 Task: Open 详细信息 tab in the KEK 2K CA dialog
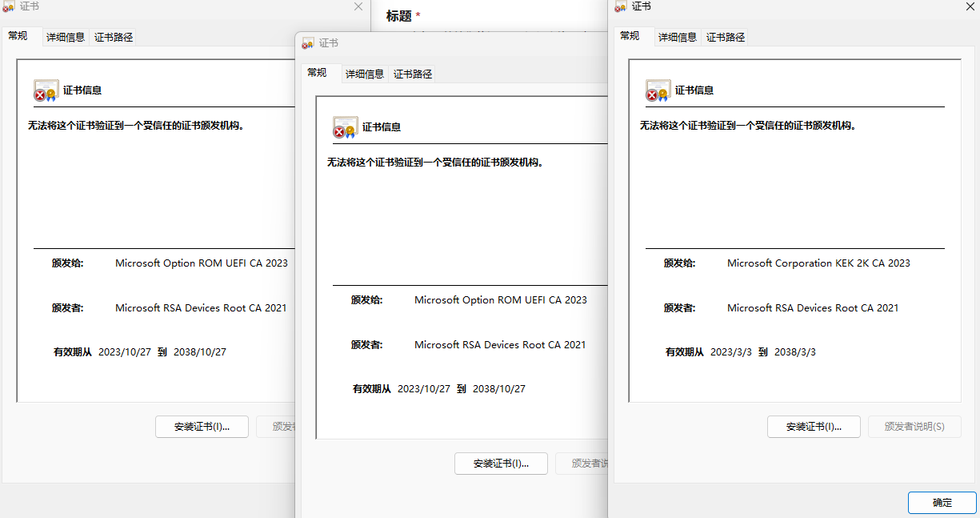pos(678,37)
